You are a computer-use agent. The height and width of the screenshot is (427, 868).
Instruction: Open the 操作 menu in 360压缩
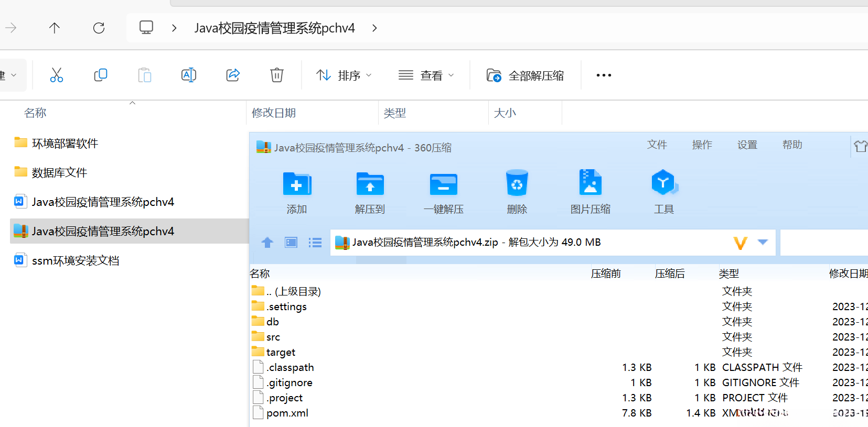click(x=702, y=145)
